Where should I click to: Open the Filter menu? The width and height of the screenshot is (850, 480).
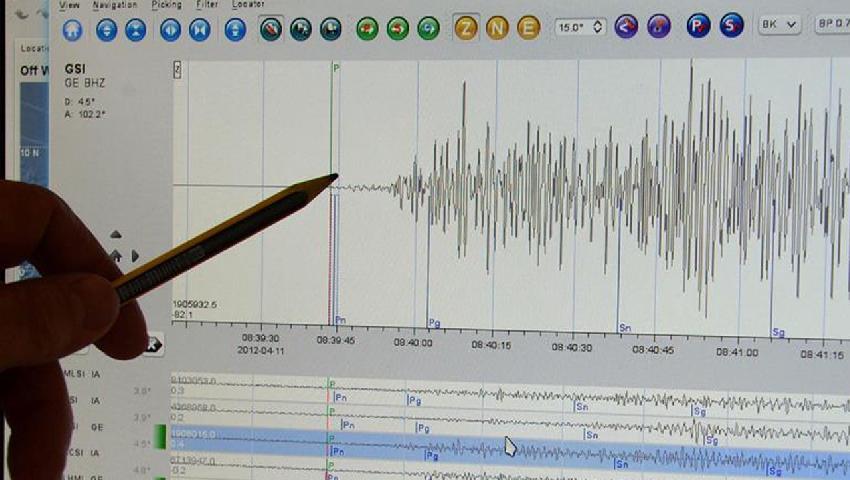pos(207,5)
